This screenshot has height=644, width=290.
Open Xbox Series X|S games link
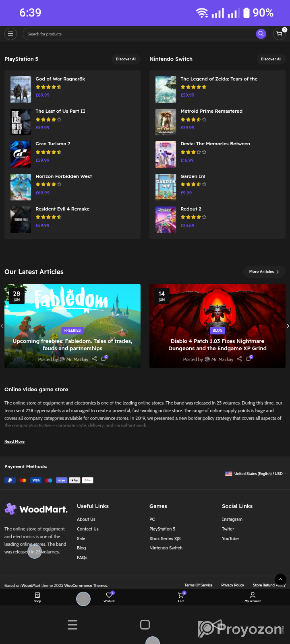coord(165,539)
